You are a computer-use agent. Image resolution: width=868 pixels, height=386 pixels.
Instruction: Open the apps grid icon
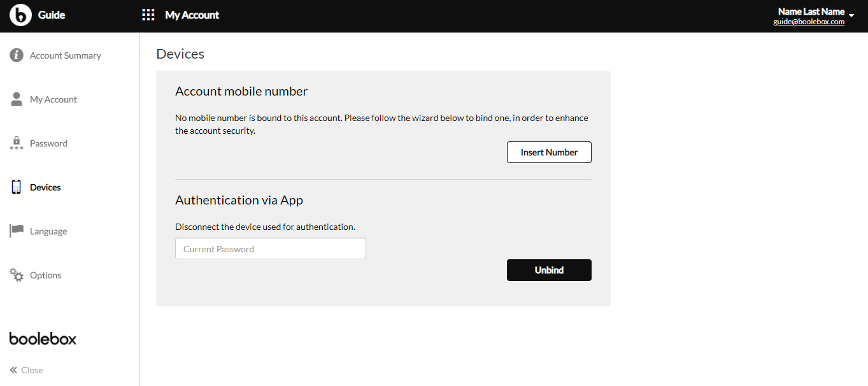(x=148, y=15)
